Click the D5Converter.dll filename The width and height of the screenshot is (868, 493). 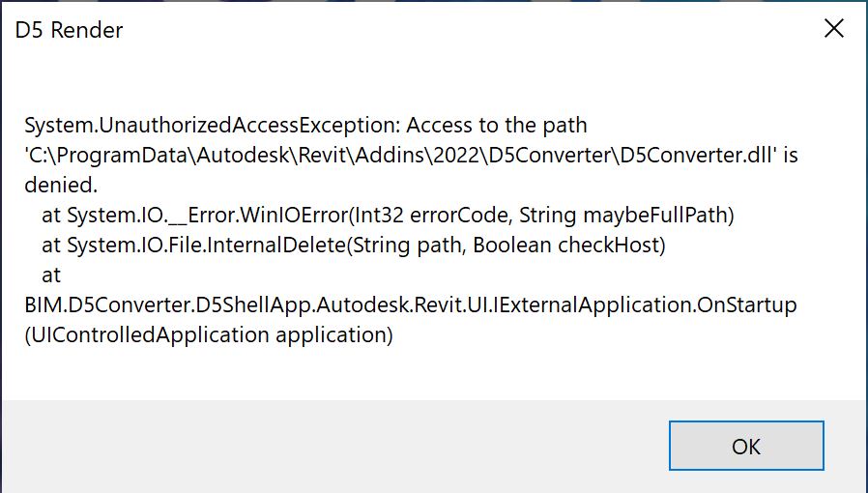(x=696, y=156)
